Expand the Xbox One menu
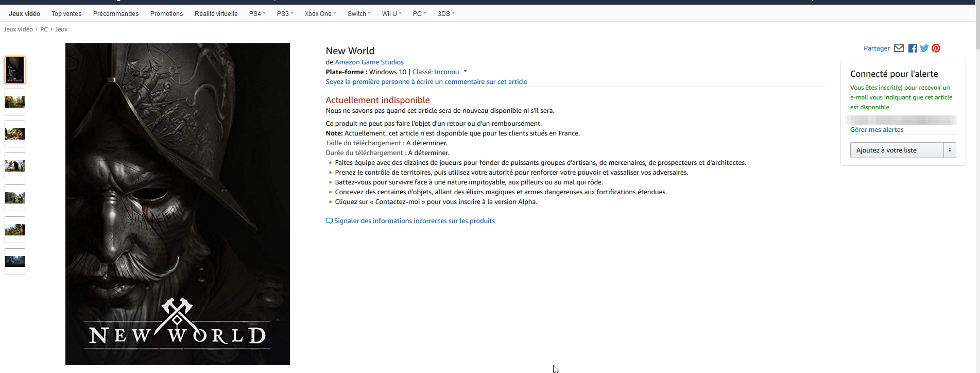 (x=320, y=14)
